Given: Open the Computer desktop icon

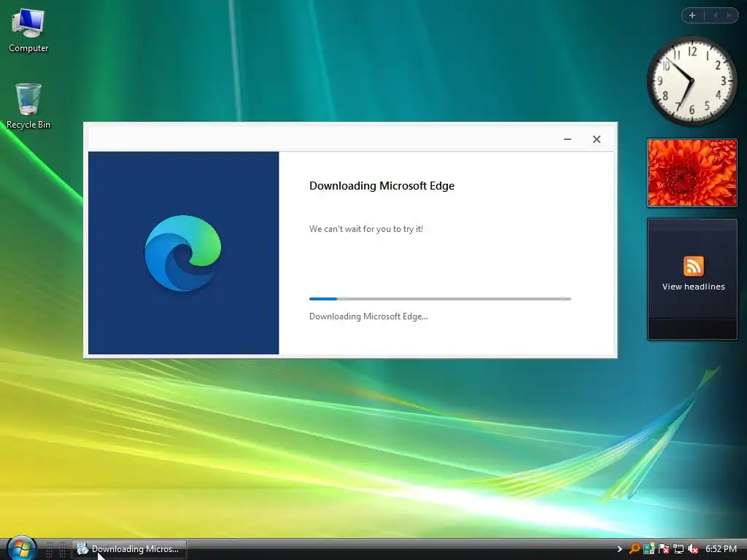Looking at the screenshot, I should pyautogui.click(x=28, y=31).
